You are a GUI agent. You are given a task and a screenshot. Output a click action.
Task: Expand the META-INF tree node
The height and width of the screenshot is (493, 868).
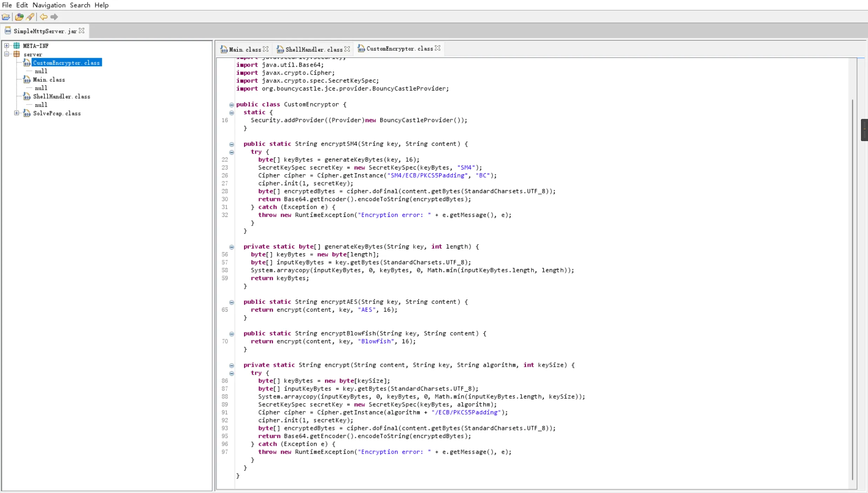[7, 46]
